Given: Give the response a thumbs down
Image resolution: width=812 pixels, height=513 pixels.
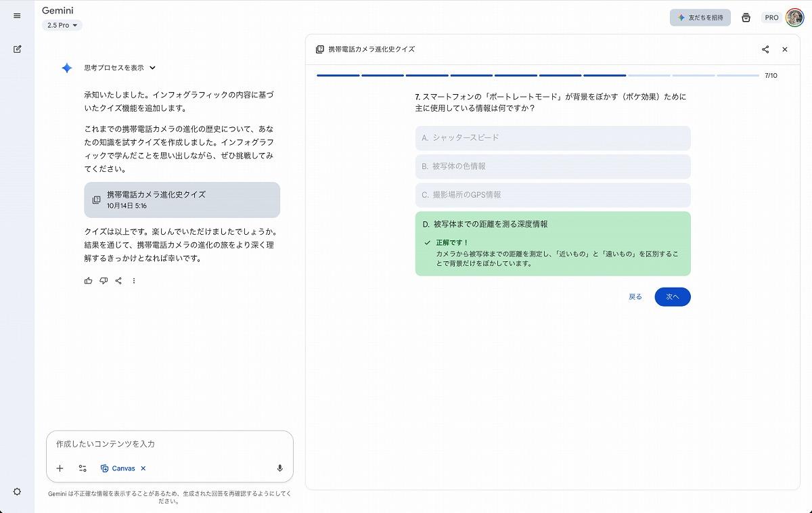Looking at the screenshot, I should (x=104, y=280).
